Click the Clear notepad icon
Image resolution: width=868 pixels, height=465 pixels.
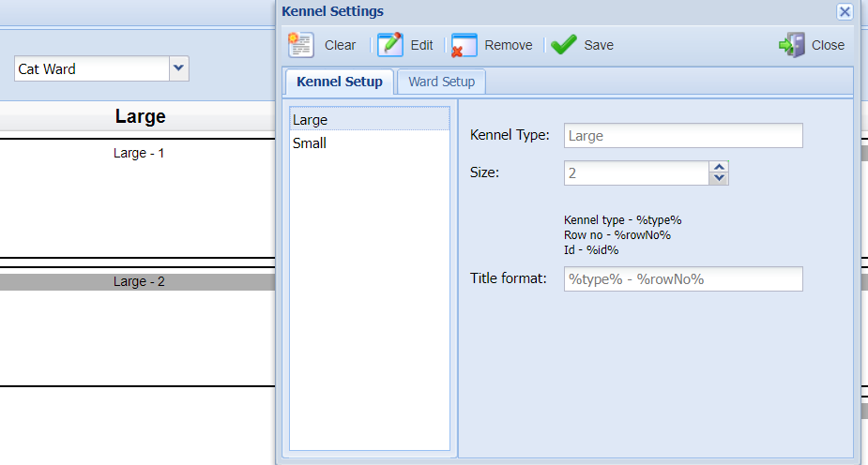301,45
